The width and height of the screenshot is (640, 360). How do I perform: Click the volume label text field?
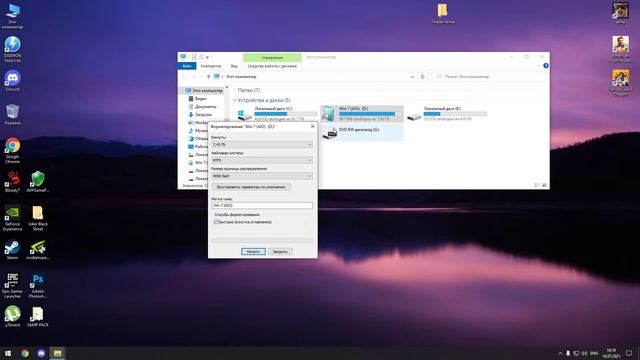pyautogui.click(x=262, y=205)
